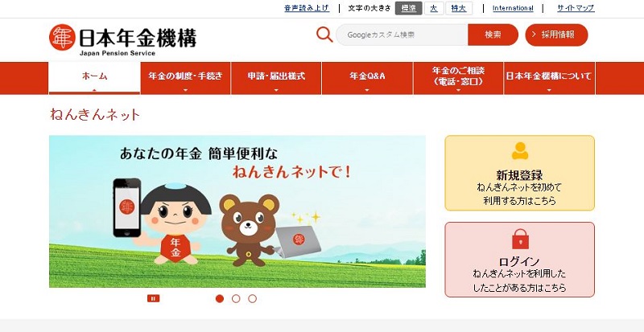Go to the ホーム tab
This screenshot has height=332, width=644.
[94, 79]
